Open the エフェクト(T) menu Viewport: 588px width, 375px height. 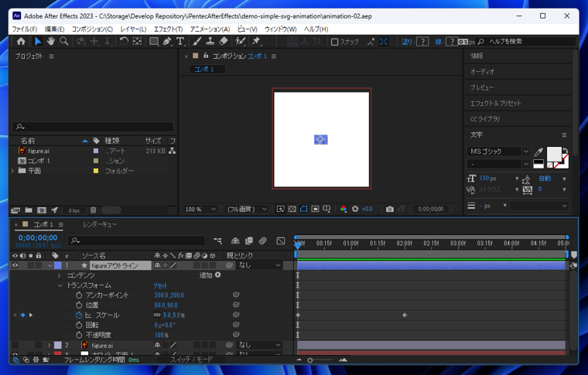pyautogui.click(x=168, y=29)
